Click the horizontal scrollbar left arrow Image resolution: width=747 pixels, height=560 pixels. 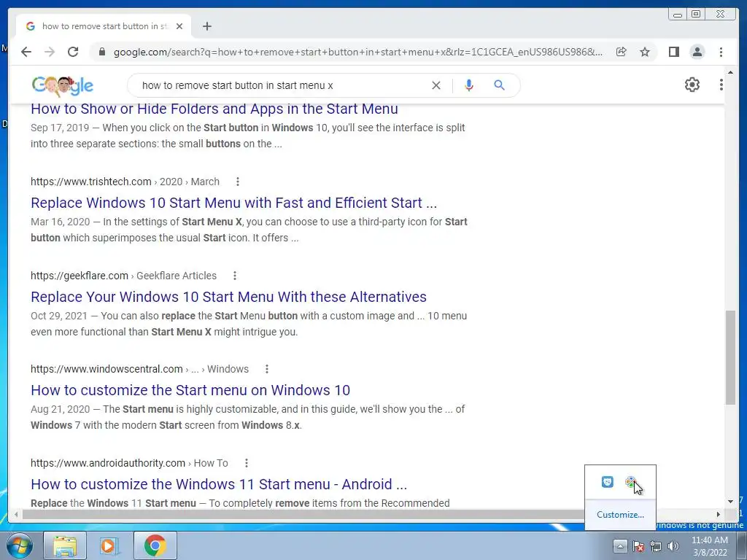point(16,514)
